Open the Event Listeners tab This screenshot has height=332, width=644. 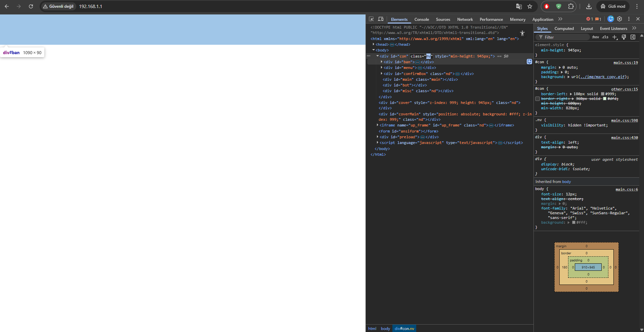613,29
